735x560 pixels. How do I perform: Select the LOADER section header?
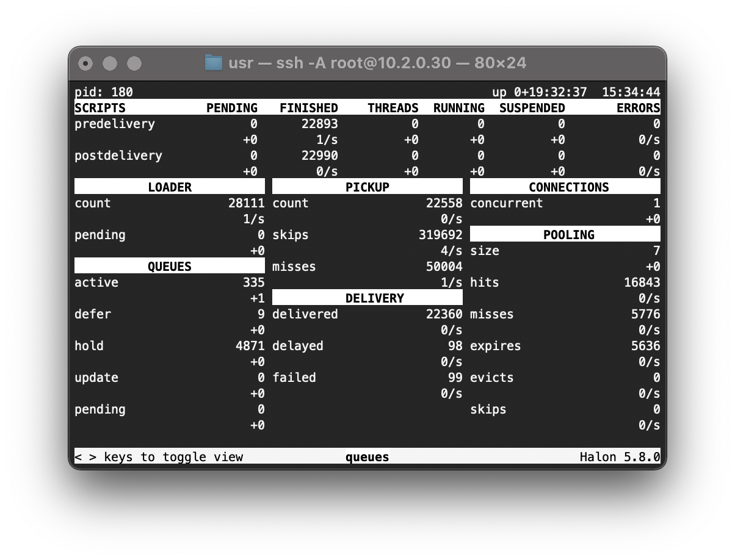tap(170, 187)
